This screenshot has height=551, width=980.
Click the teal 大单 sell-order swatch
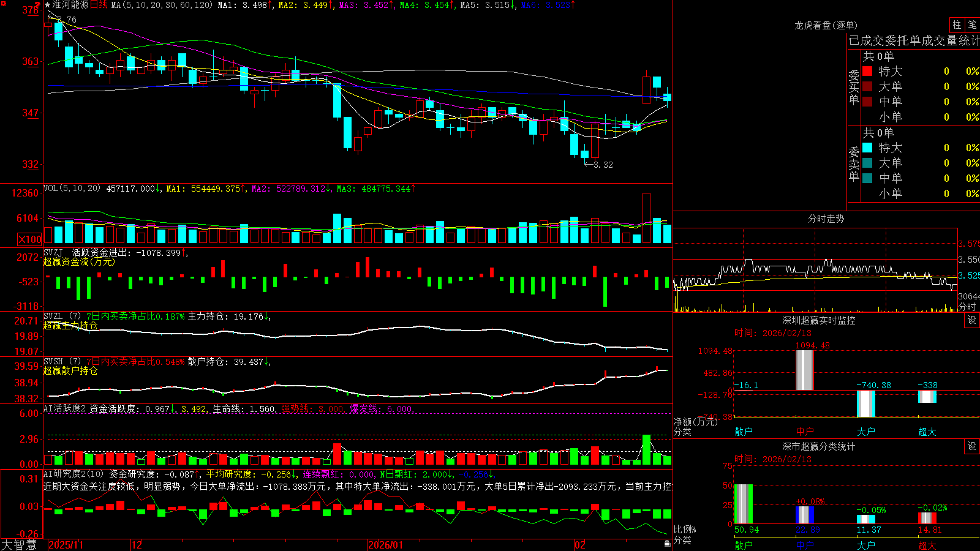click(x=867, y=163)
